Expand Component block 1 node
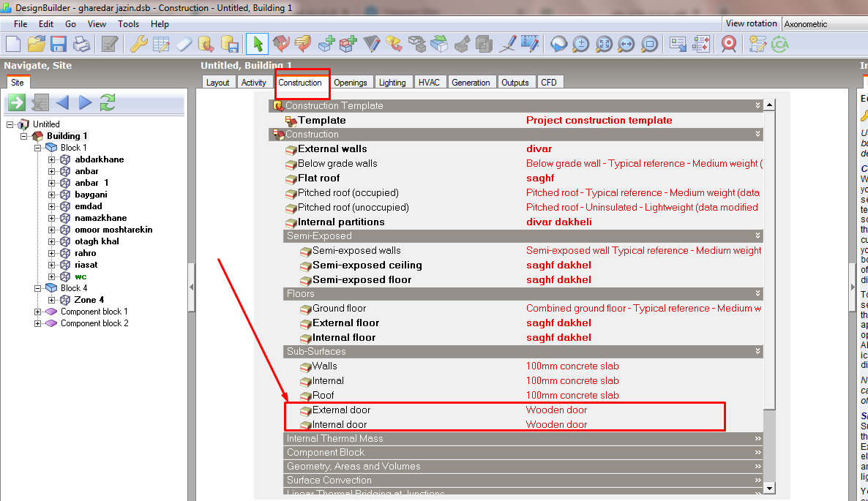The height and width of the screenshot is (501, 868). [x=37, y=312]
